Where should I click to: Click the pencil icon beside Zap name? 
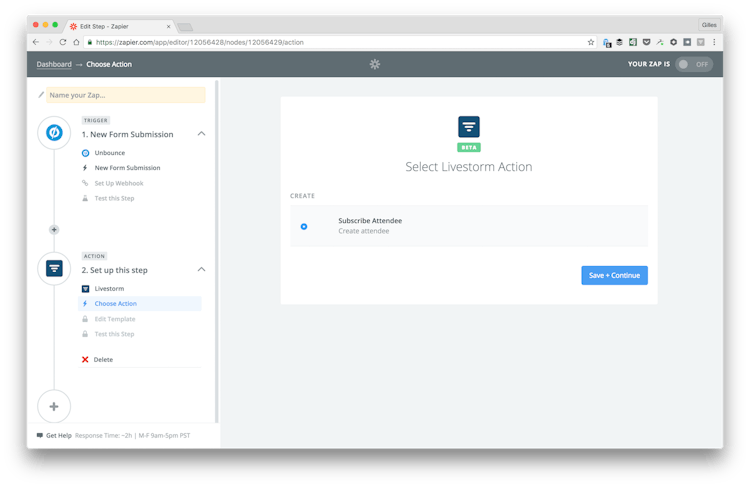click(41, 95)
